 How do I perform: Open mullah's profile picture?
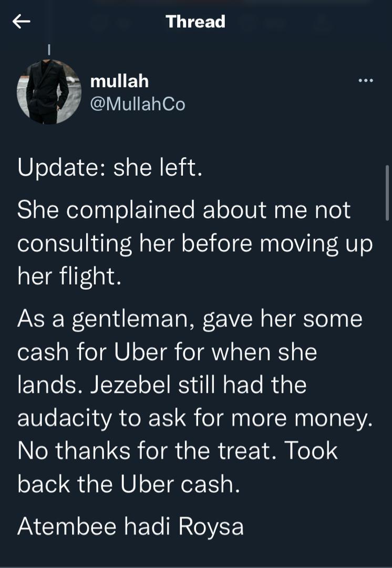pos(49,92)
